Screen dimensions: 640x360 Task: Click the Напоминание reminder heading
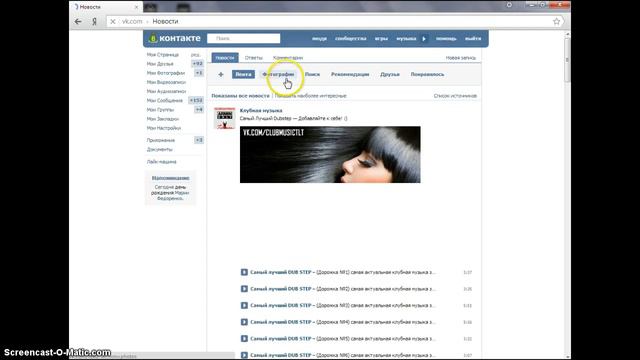pos(171,178)
